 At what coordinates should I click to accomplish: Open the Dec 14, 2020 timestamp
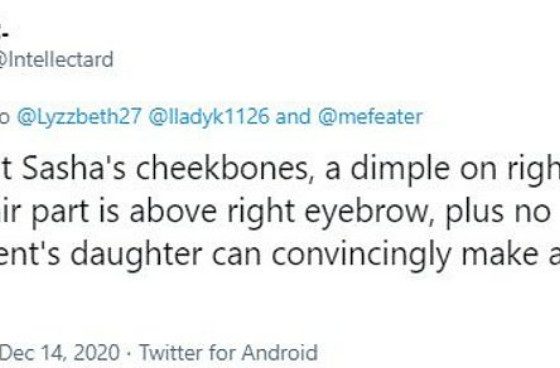(x=60, y=352)
